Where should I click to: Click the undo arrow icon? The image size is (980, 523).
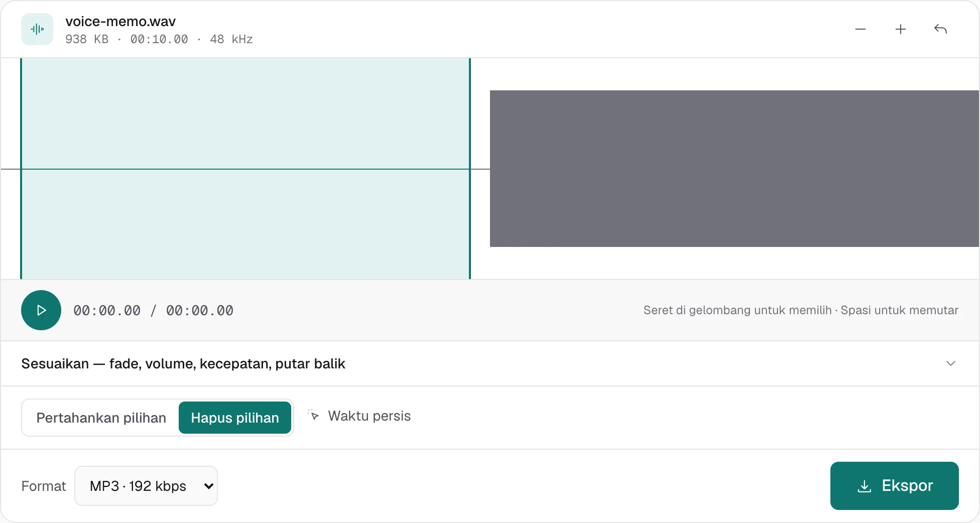(x=940, y=29)
